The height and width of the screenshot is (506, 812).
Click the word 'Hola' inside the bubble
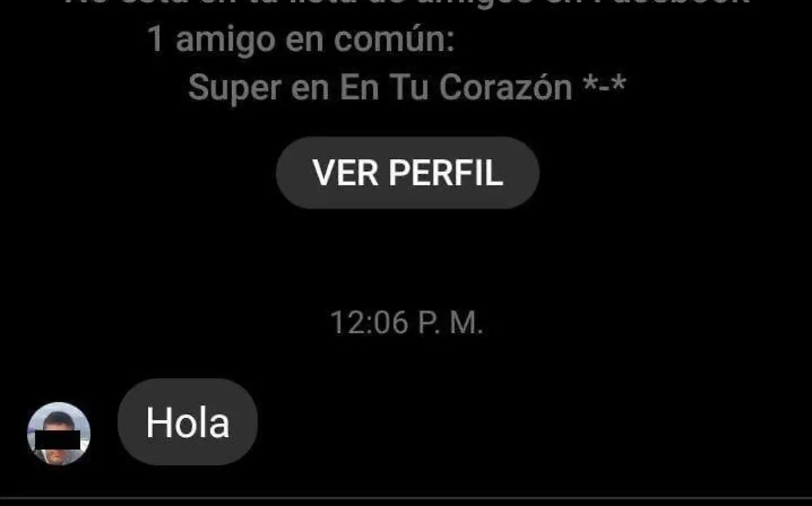coord(187,422)
